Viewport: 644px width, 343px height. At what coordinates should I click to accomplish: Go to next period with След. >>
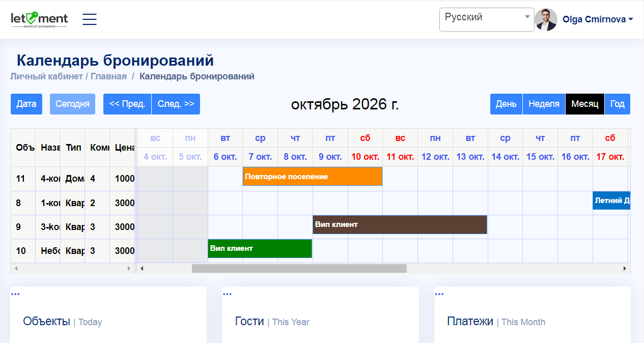tap(176, 104)
